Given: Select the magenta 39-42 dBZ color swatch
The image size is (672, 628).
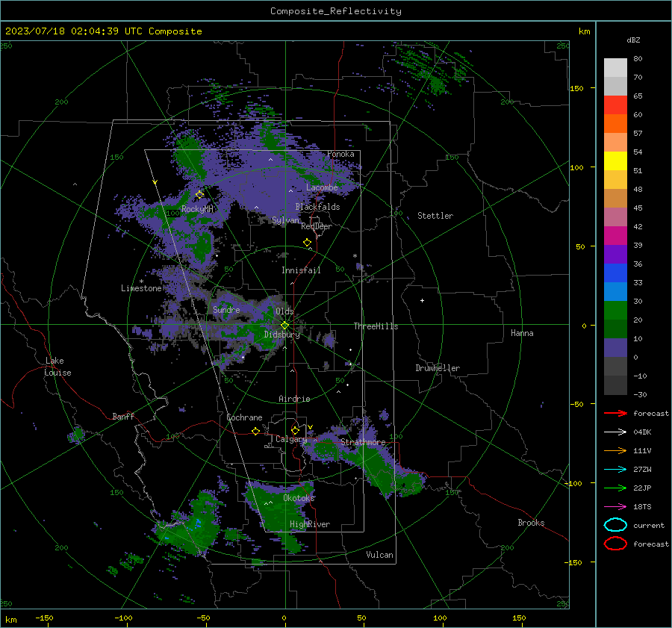Looking at the screenshot, I should (x=615, y=235).
